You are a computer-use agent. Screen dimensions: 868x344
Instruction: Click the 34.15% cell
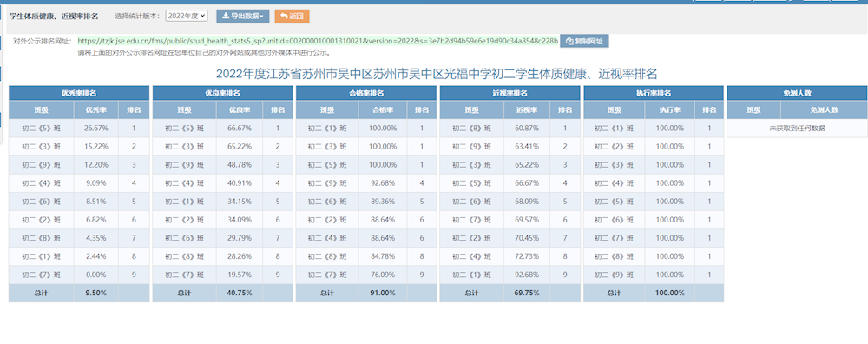coord(240,202)
